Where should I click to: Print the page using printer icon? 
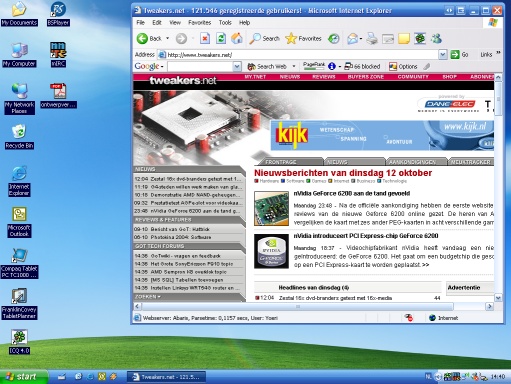[x=372, y=39]
